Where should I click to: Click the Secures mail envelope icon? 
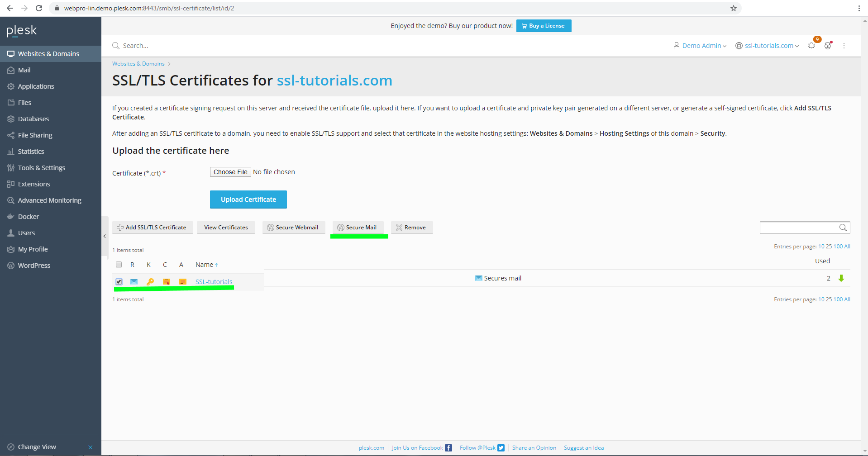click(478, 278)
